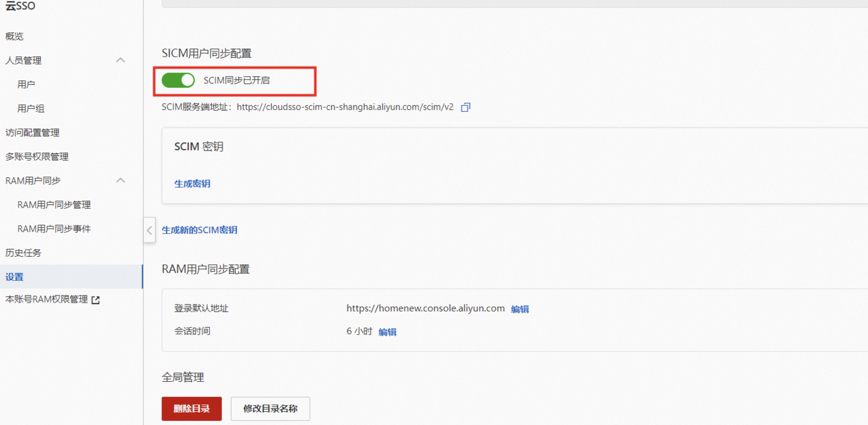Collapse the 人员管理 menu chevron

[120, 60]
